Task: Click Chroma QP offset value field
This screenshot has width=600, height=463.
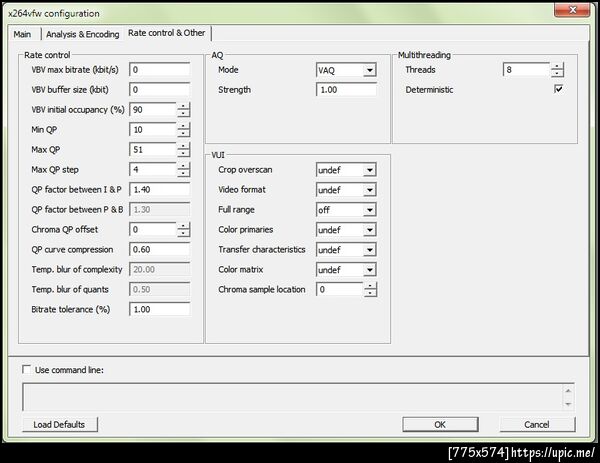Action: [x=153, y=230]
